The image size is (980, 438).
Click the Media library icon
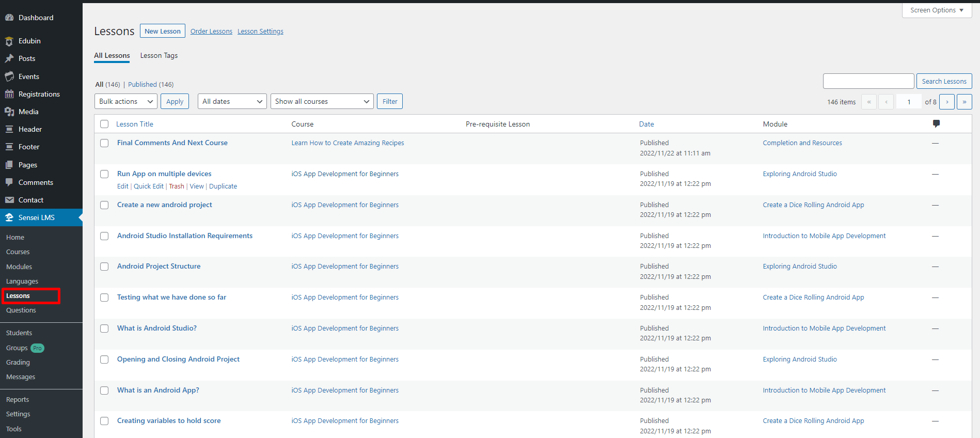point(9,112)
